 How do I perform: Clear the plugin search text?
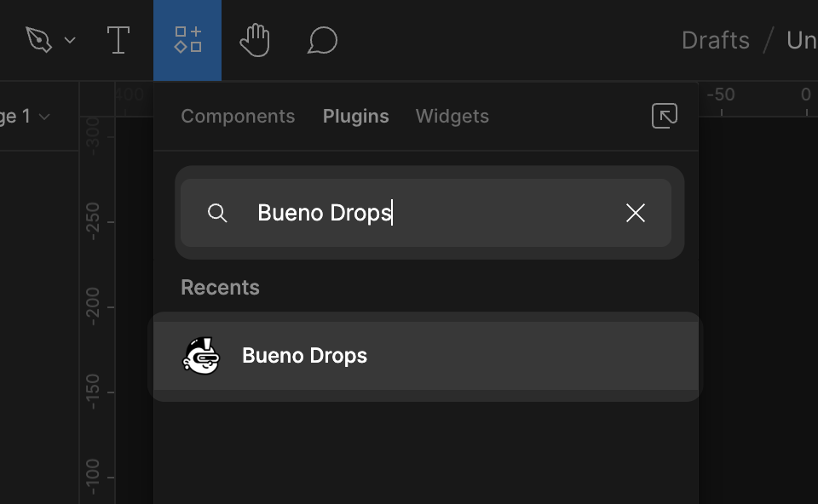tap(635, 213)
